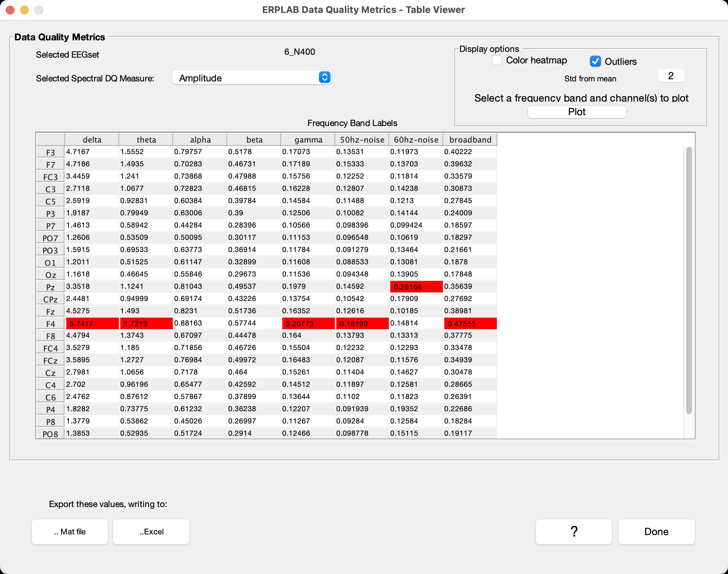
Task: Select the F7 row header
Action: tap(50, 164)
